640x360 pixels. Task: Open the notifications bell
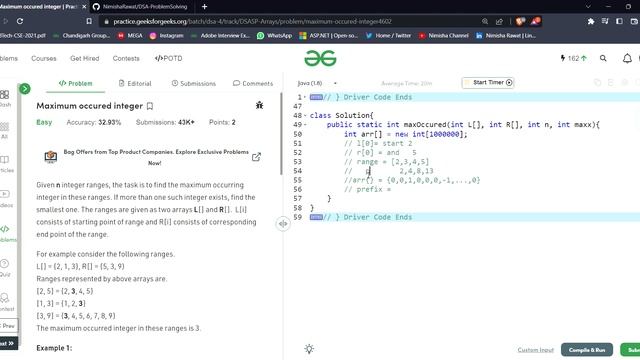click(x=627, y=58)
